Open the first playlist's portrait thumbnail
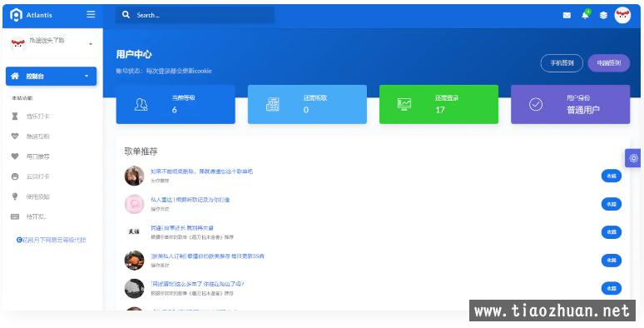Image resolution: width=644 pixels, height=328 pixels. 134,176
